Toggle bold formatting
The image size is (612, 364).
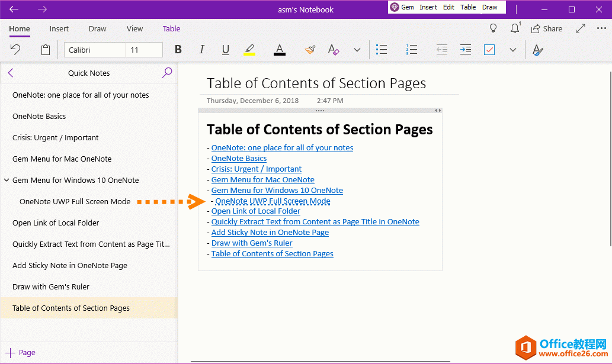coord(178,50)
